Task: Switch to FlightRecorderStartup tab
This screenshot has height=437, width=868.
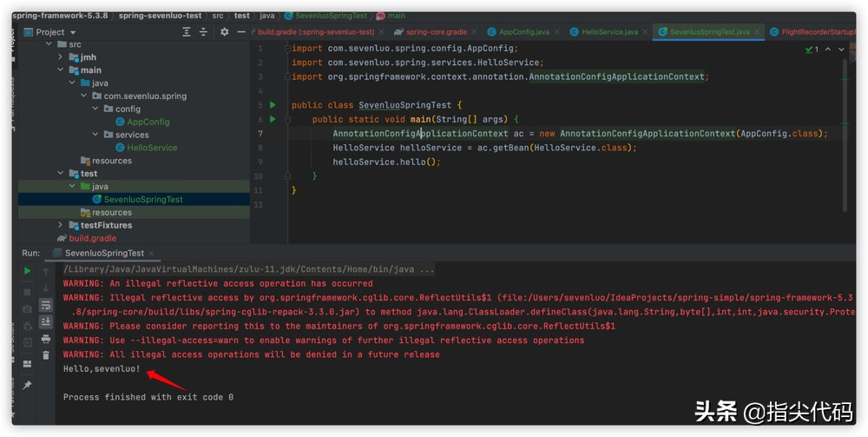Action: point(814,32)
